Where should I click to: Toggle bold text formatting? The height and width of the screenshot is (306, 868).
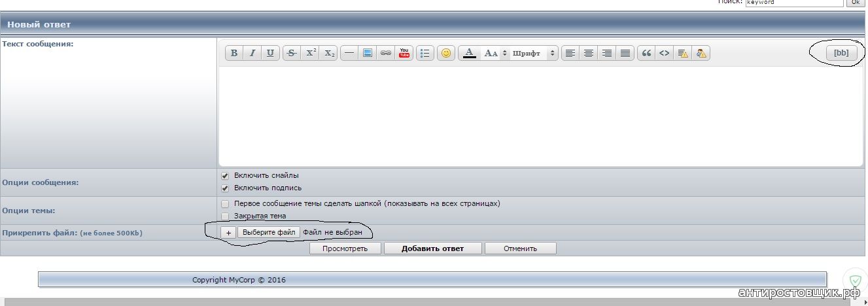pos(234,54)
